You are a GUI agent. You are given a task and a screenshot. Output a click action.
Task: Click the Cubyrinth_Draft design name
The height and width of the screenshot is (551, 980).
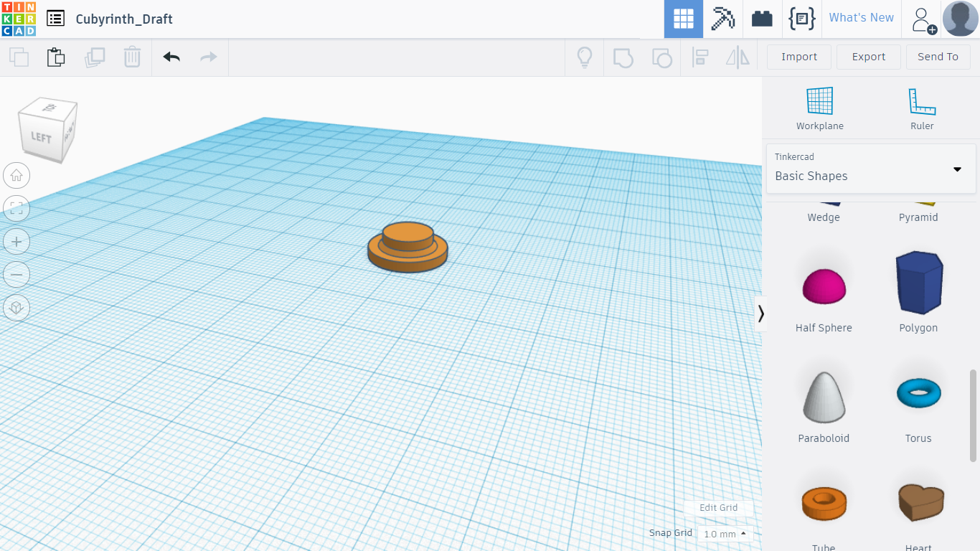[x=124, y=19]
